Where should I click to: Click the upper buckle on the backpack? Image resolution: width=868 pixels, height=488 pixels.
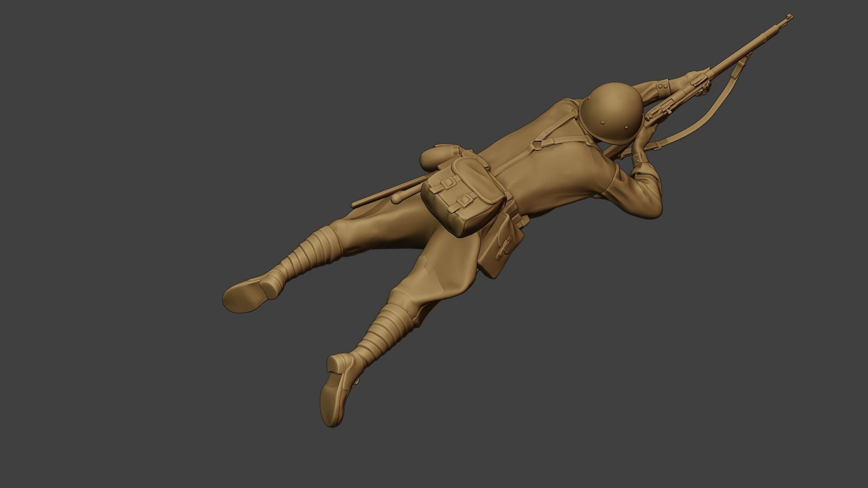(x=448, y=182)
